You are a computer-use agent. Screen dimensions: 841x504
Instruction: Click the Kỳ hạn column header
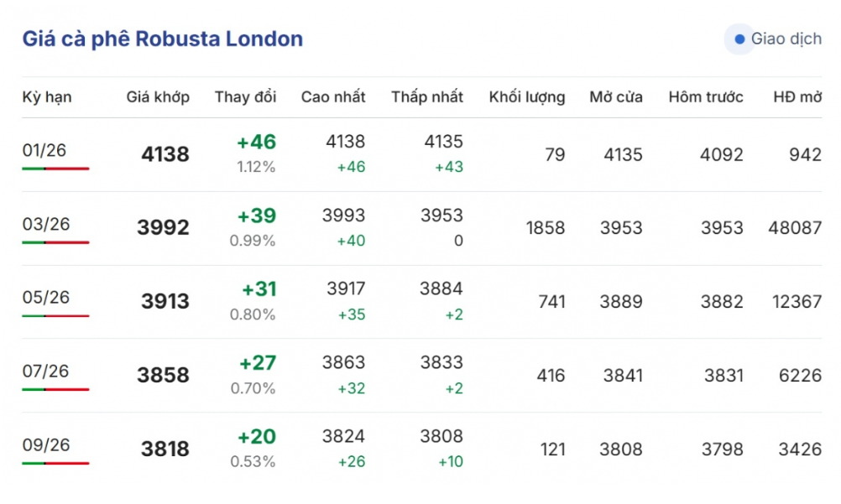(x=47, y=97)
